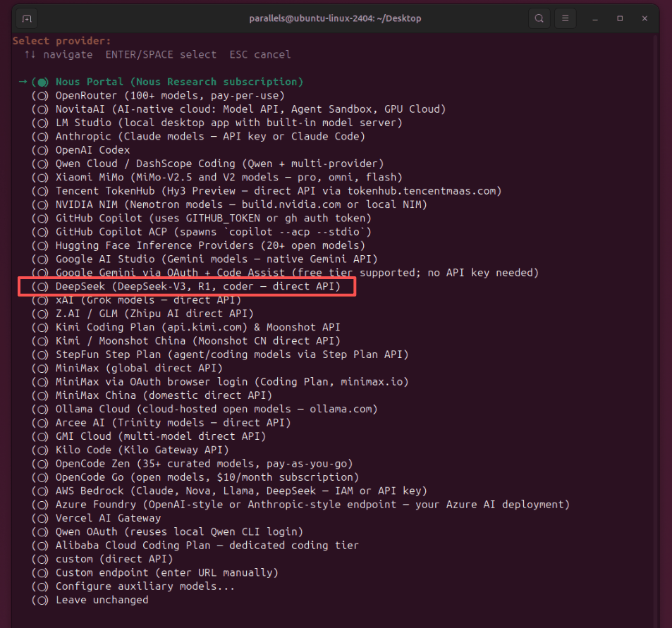Close the terminal window

tap(644, 18)
